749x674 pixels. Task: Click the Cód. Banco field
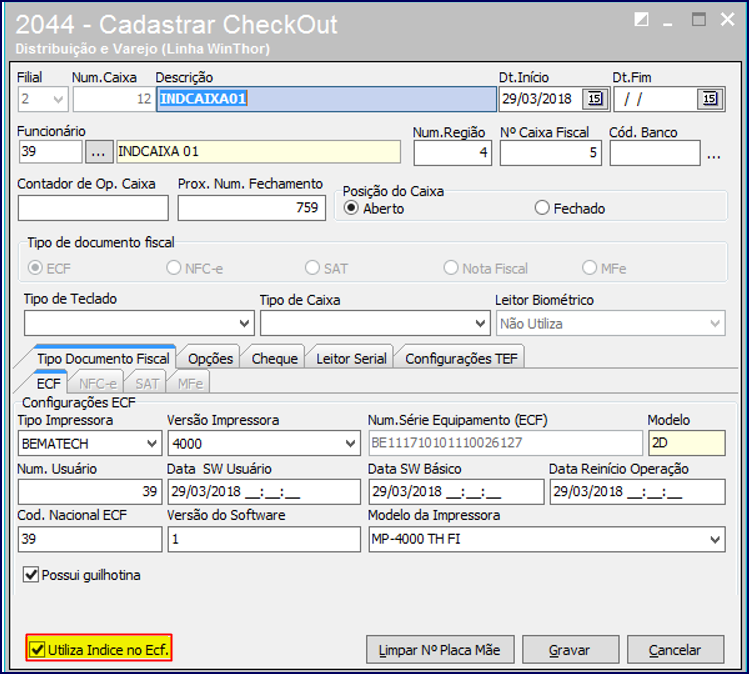pos(655,153)
